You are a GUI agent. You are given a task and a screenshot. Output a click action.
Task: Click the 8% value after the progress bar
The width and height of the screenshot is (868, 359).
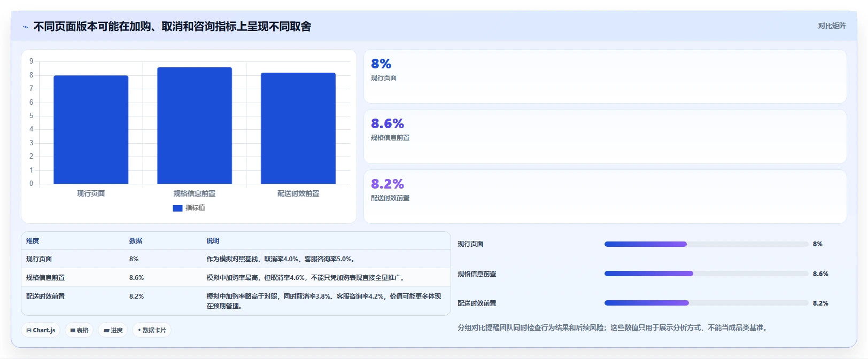pyautogui.click(x=818, y=244)
